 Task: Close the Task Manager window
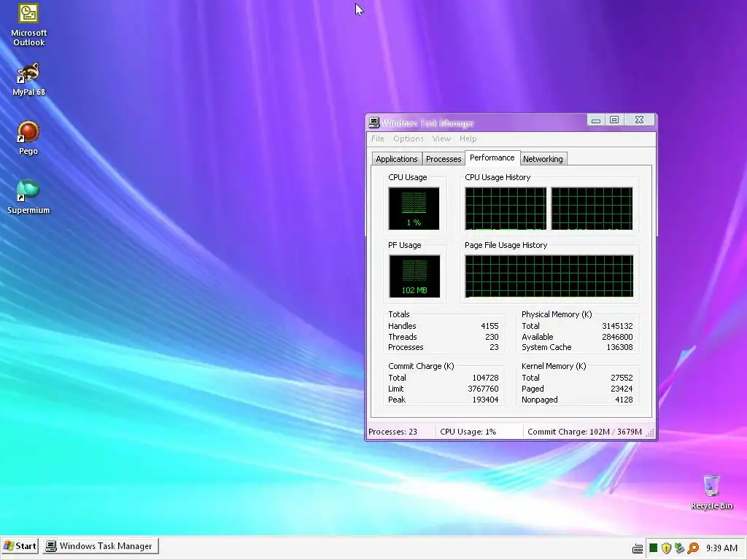pos(639,120)
